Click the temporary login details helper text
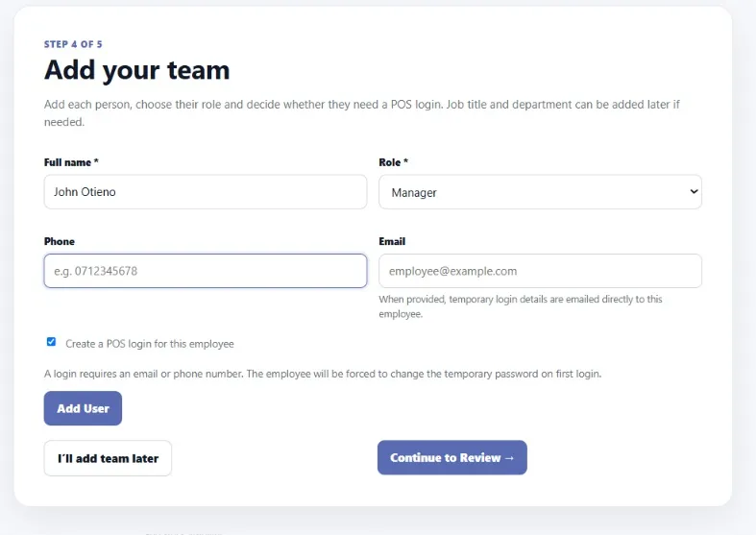 pos(521,306)
